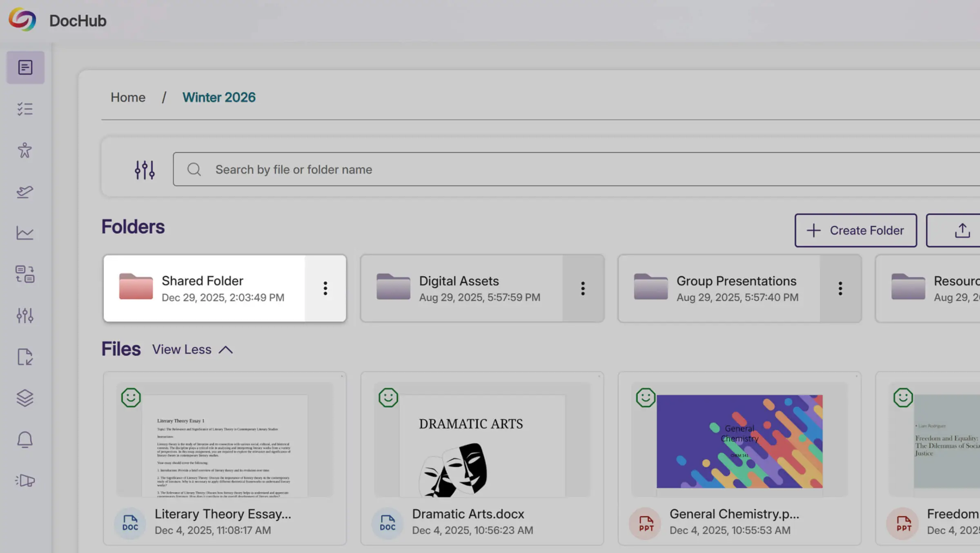Viewport: 980px width, 553px height.
Task: Click the upload button beside Create Folder
Action: click(x=962, y=230)
